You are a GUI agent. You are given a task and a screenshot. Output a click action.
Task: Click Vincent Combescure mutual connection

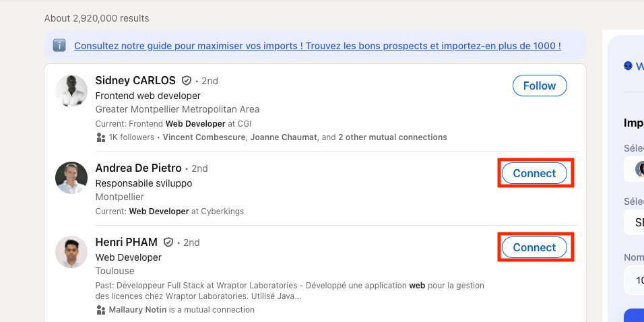pos(204,137)
